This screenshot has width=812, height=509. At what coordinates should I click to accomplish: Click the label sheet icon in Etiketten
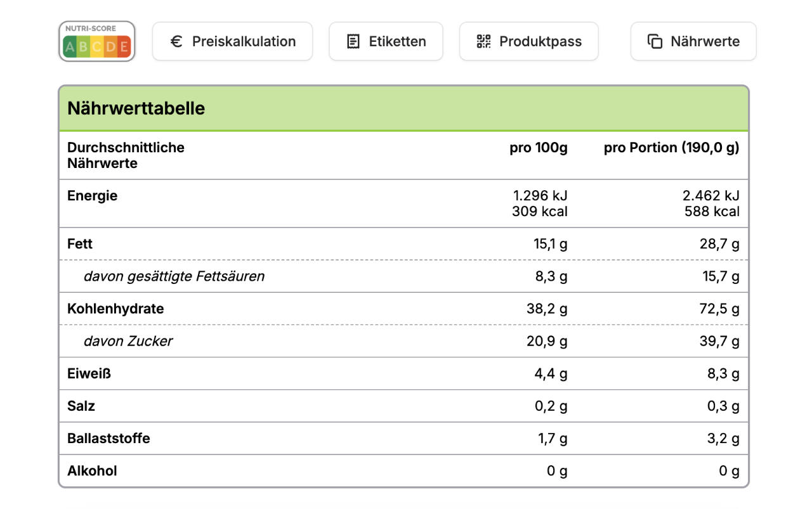coord(353,42)
